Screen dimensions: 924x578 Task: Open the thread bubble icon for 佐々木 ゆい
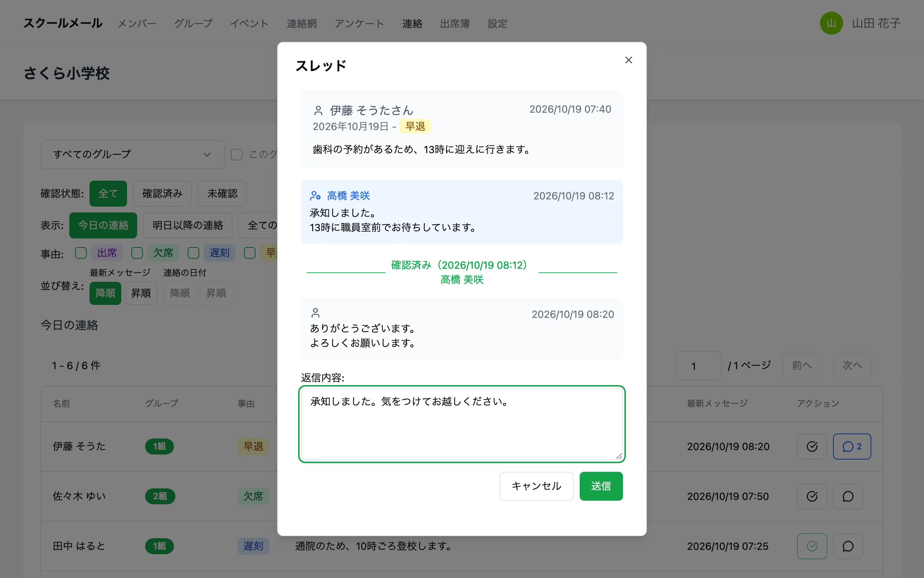tap(848, 496)
